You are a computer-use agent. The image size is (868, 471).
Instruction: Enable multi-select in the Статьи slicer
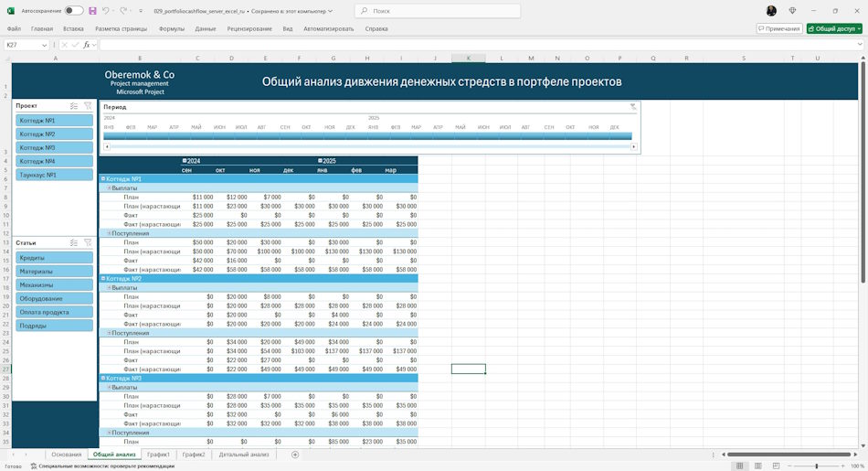(x=74, y=242)
